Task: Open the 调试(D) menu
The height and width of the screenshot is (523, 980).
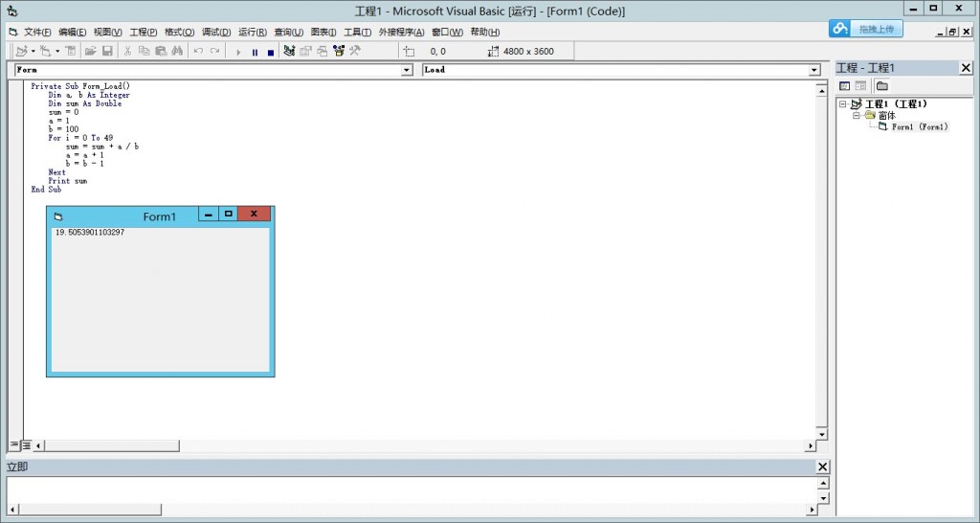Action: tap(216, 32)
